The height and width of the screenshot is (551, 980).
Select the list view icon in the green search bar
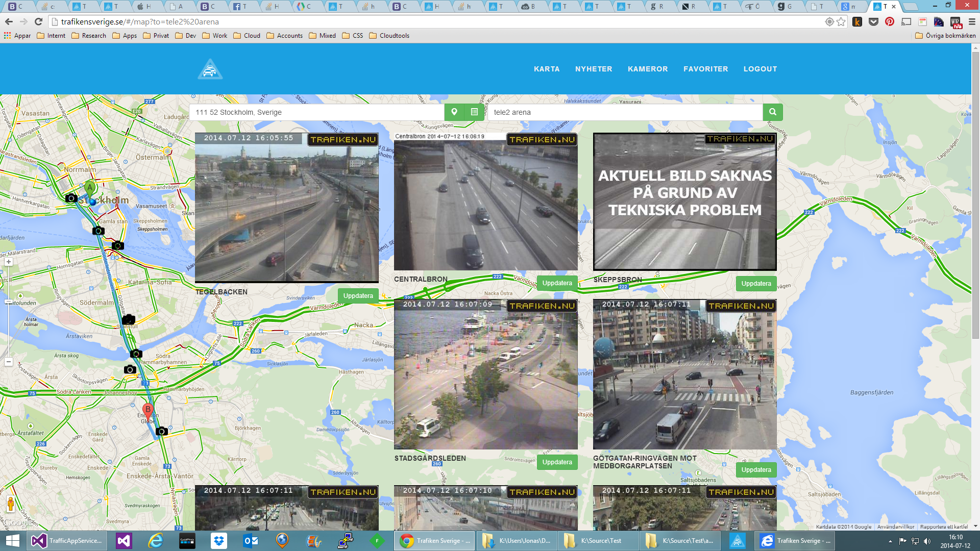[474, 112]
